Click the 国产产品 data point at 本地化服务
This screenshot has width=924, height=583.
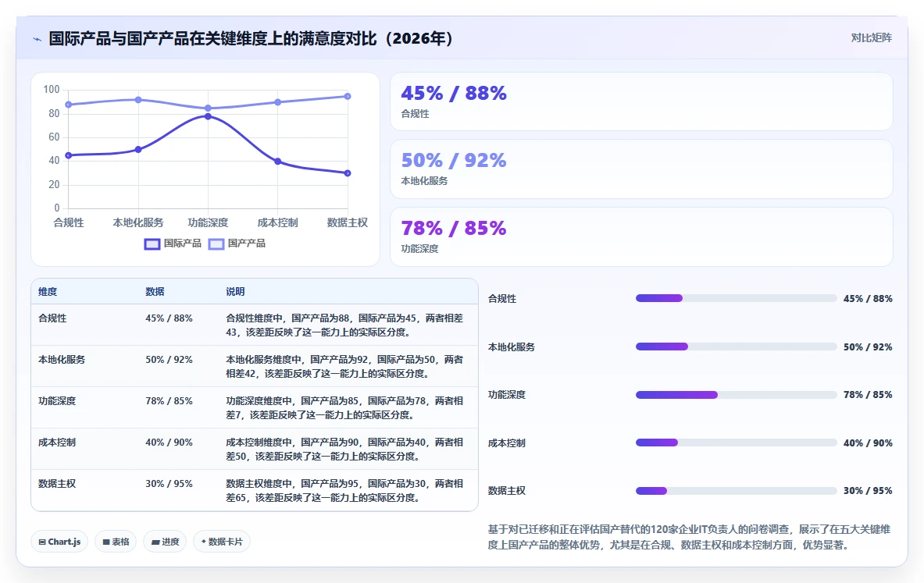click(x=138, y=100)
